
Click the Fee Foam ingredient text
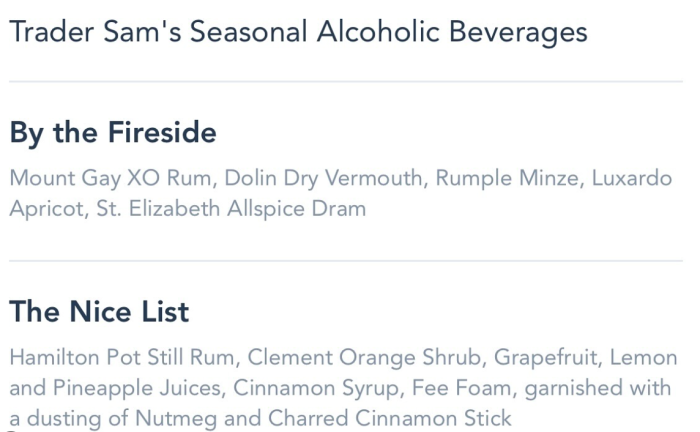461,388
